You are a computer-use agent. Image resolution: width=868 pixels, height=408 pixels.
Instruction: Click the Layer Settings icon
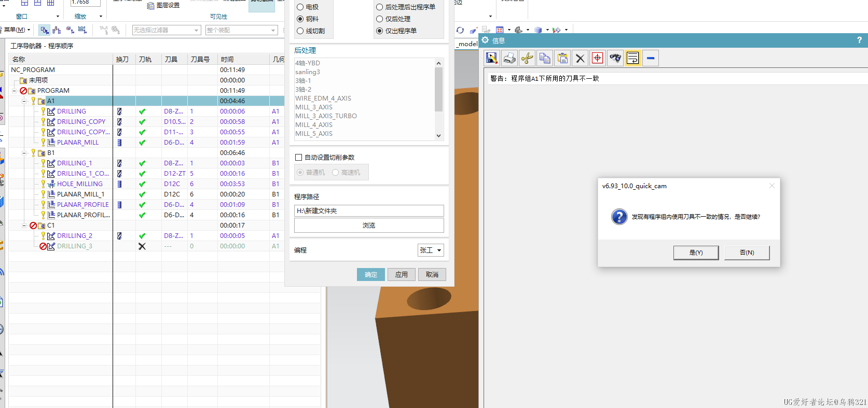pos(151,5)
